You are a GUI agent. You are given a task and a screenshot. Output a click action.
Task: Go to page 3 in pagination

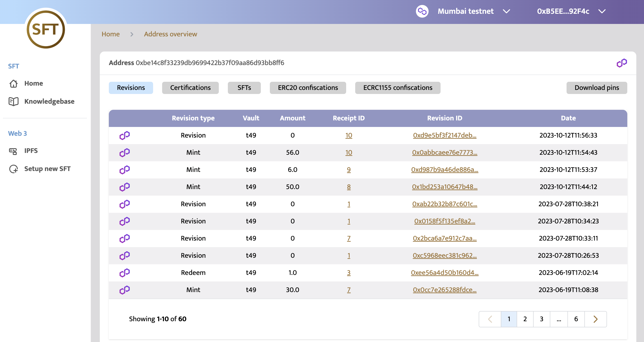point(541,319)
